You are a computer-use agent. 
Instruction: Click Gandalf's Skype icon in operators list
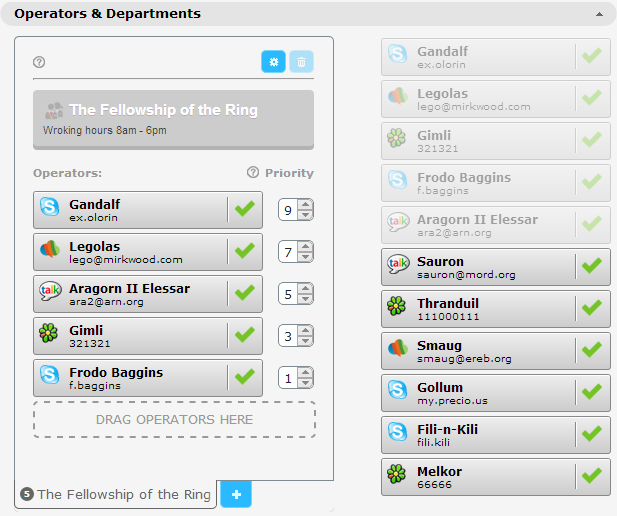point(50,208)
